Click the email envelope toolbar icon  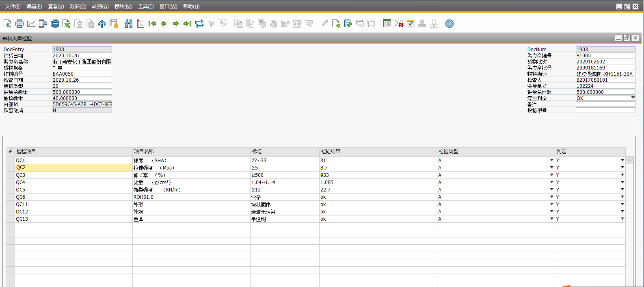coord(31,24)
